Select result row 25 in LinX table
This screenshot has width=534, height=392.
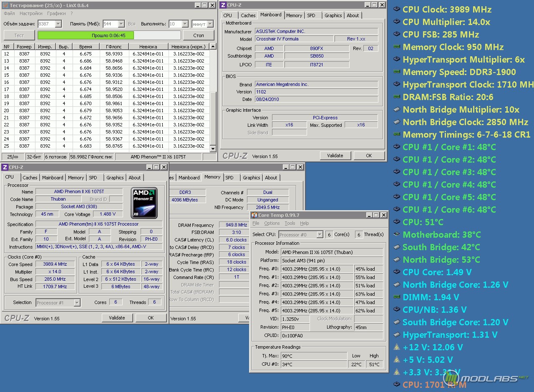[x=106, y=146]
